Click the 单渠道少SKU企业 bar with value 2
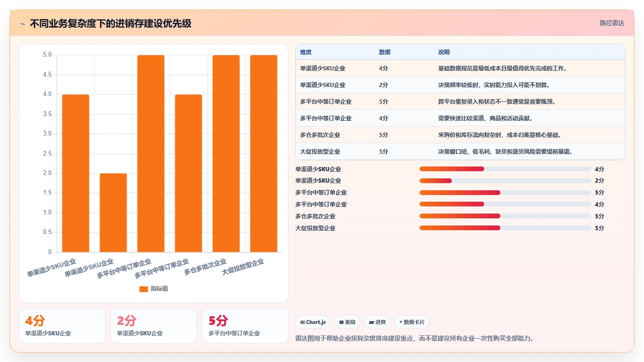The width and height of the screenshot is (644, 362). 113,213
